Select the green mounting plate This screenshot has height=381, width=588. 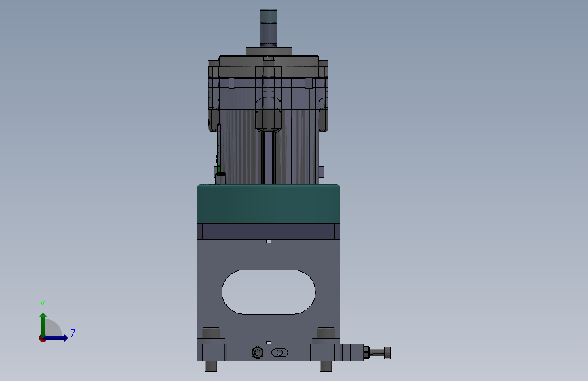[269, 204]
